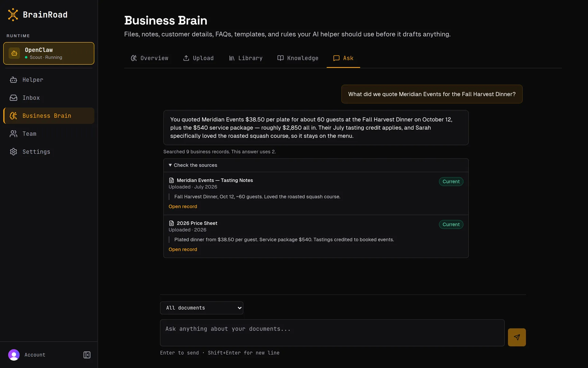Open the Settings page

coord(49,152)
